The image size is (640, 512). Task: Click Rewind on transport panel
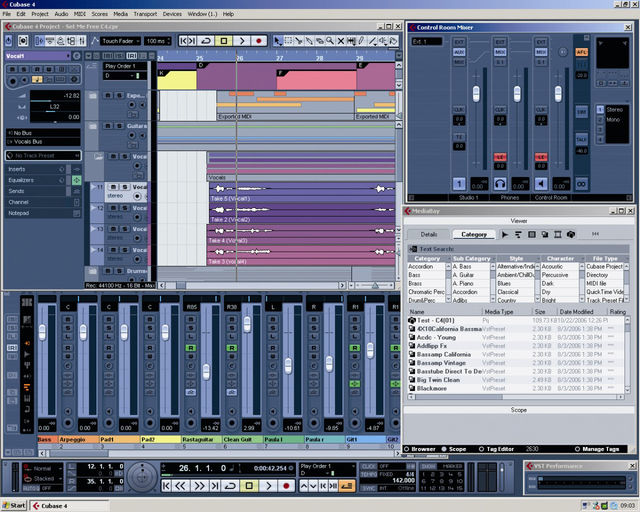[180, 486]
